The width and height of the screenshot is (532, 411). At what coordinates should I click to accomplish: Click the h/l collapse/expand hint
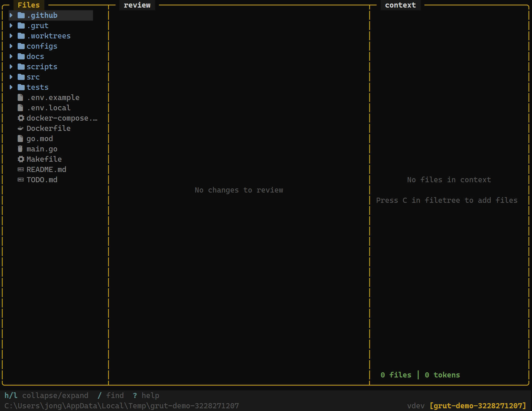point(46,396)
